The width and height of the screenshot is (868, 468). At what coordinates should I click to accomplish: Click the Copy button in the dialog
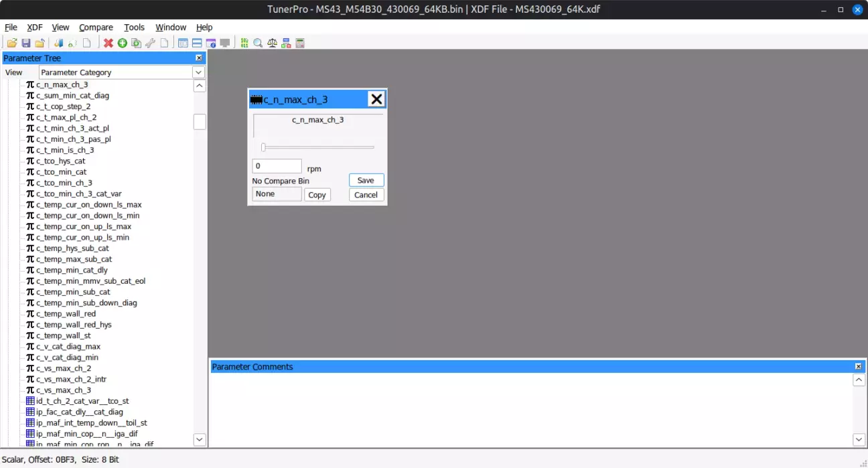(x=317, y=195)
